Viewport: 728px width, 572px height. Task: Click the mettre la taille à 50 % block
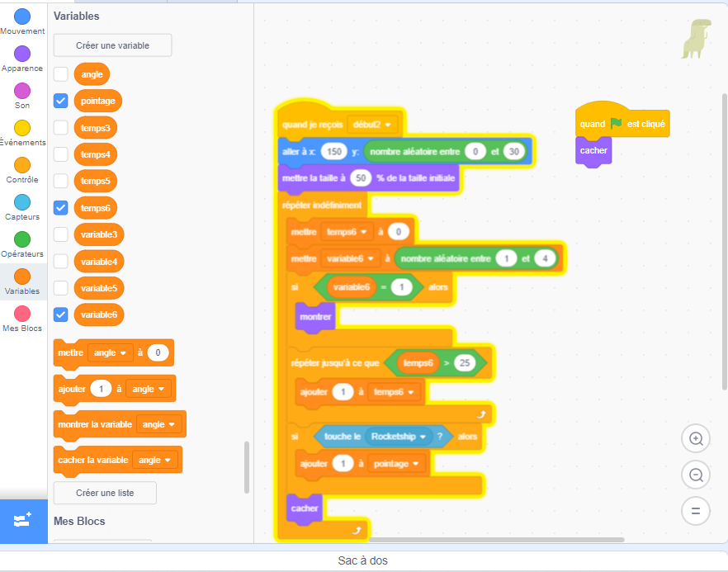tap(369, 178)
